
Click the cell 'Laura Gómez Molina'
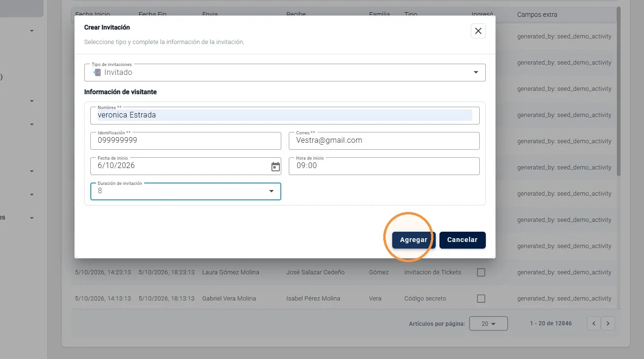(x=230, y=272)
